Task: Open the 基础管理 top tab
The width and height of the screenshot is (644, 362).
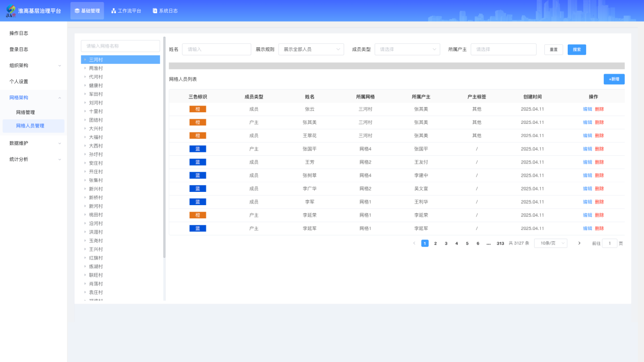Action: tap(87, 11)
